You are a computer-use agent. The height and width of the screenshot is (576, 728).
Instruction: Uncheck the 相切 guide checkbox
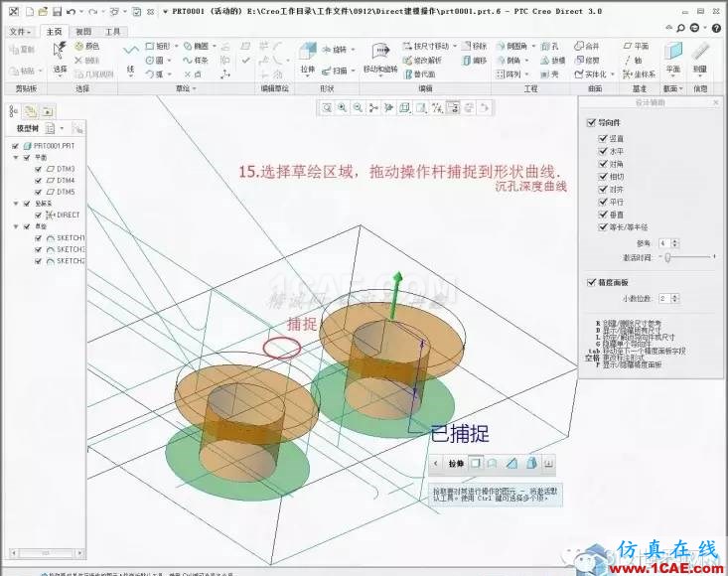(x=603, y=177)
